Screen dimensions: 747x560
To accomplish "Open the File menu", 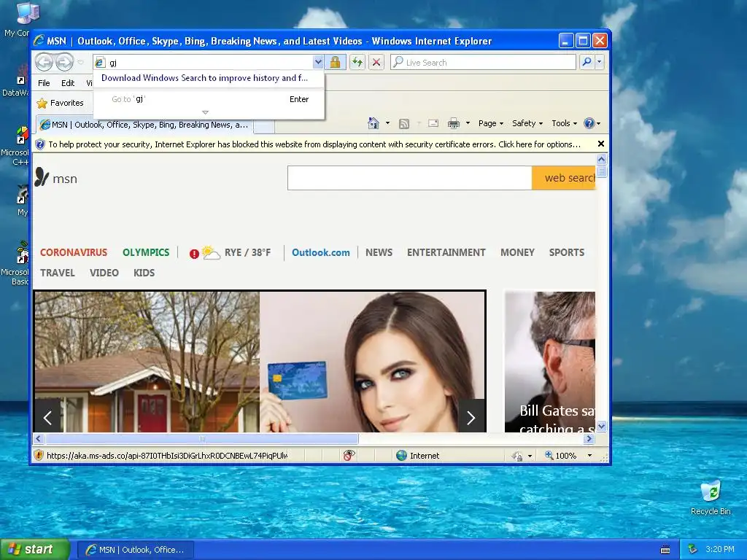I will click(44, 83).
